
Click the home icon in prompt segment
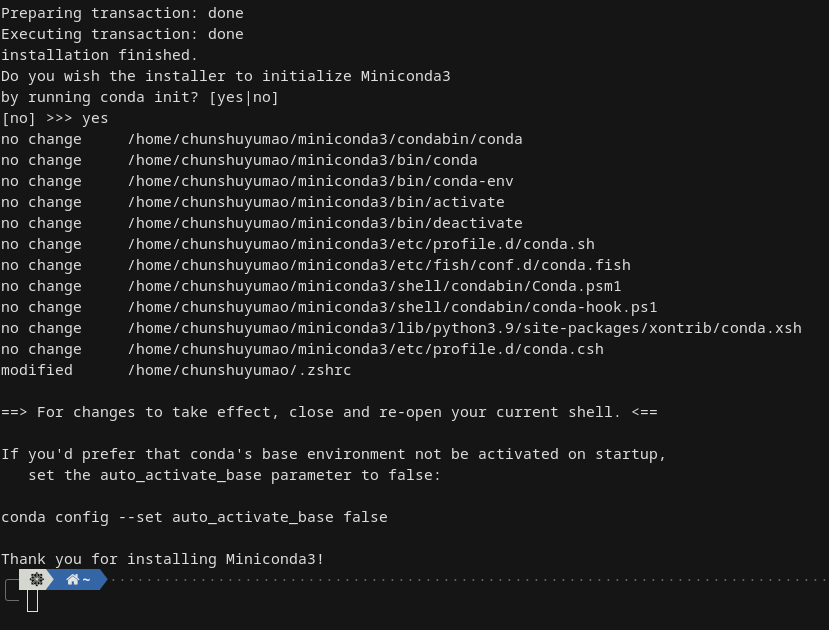coord(72,579)
